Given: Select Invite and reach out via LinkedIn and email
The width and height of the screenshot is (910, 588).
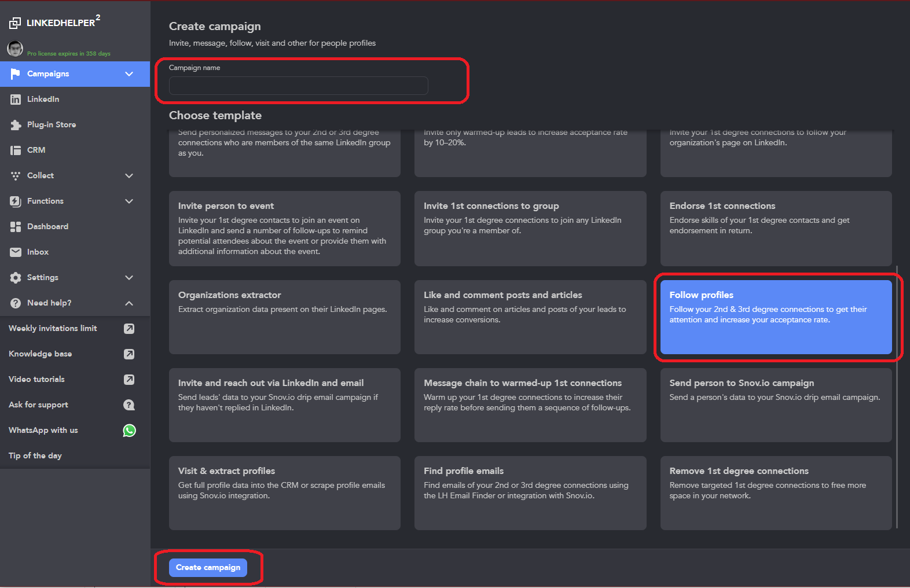Looking at the screenshot, I should click(x=285, y=405).
